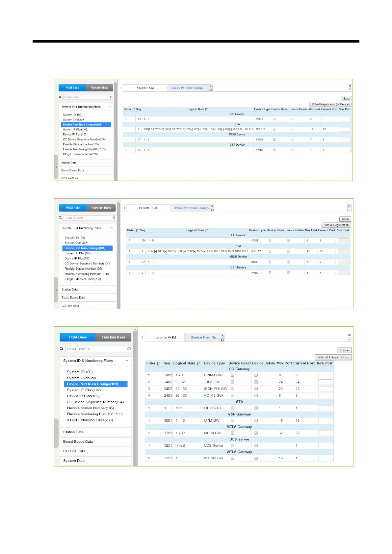
Task: Close the Device Port Nu... tab, bottom screenshot
Action: 222,336
